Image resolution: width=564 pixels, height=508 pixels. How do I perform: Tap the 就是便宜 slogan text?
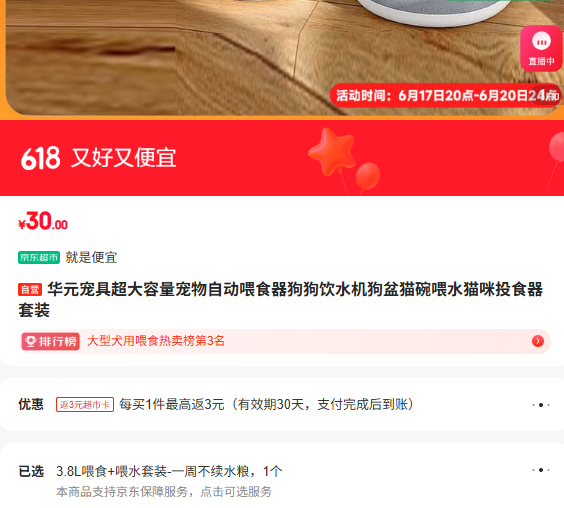tap(91, 258)
